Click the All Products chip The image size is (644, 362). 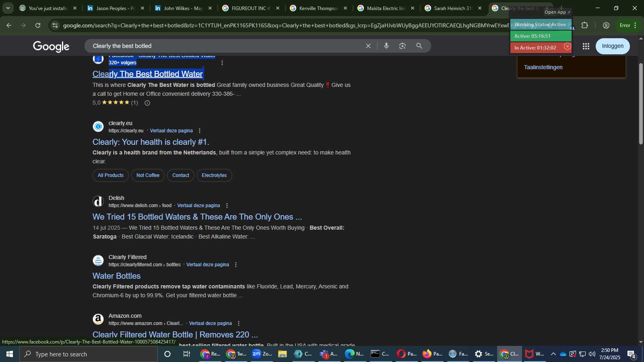point(111,175)
